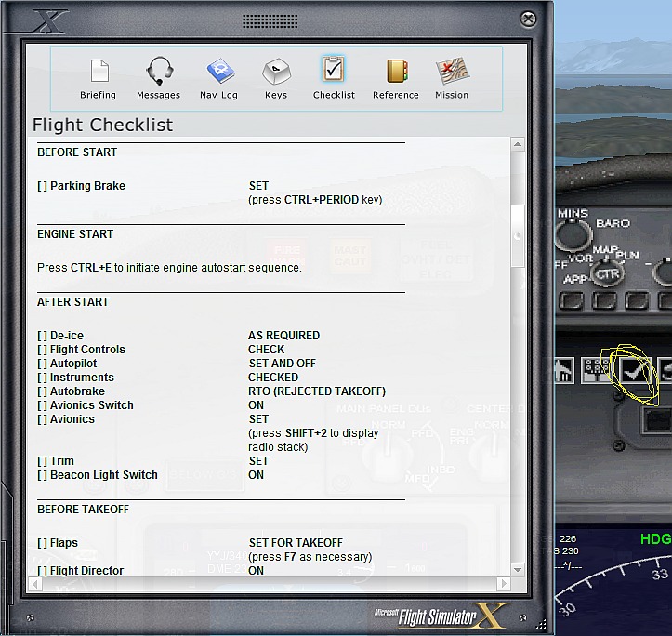
Task: Close the kneeboard window
Action: [x=528, y=18]
